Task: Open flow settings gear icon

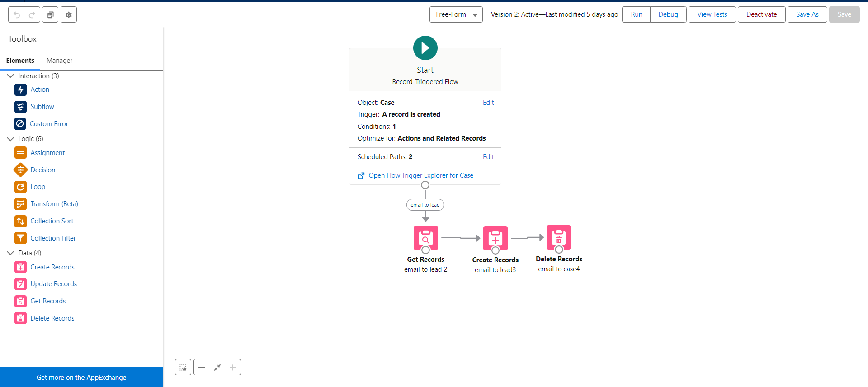Action: 69,14
